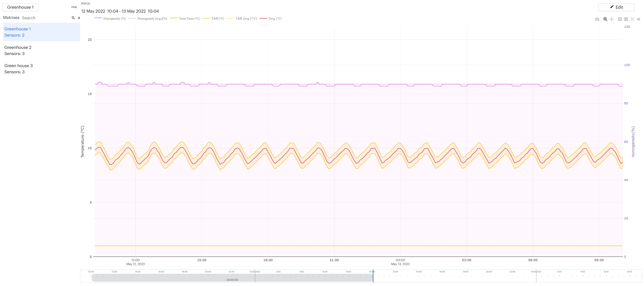
Task: Open the Greenhouse 1 selector
Action: [20, 7]
